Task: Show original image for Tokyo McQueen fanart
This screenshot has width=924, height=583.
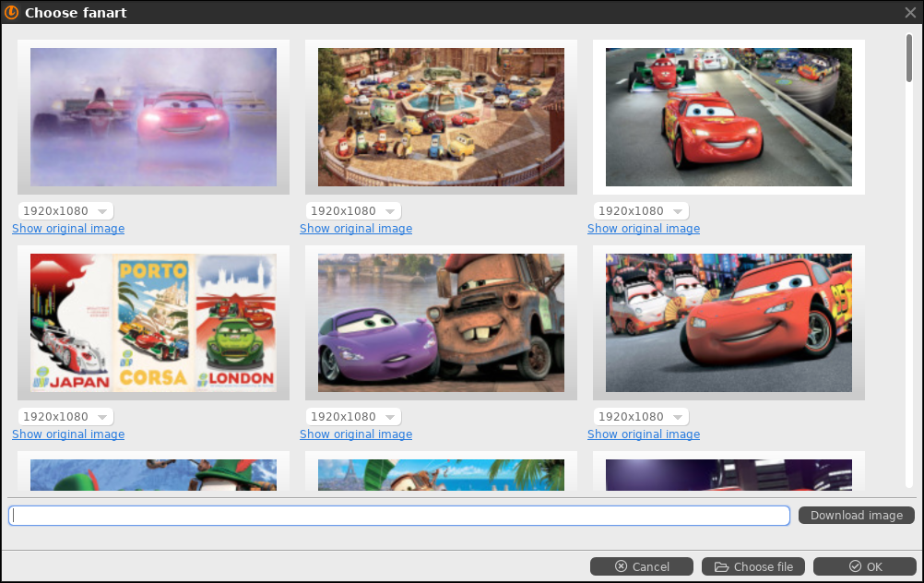Action: click(x=644, y=434)
